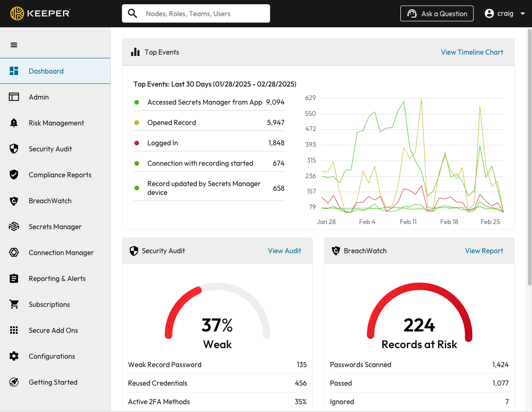Go to the Admin menu item
Screen dimensions: 532x412
[x=39, y=97]
